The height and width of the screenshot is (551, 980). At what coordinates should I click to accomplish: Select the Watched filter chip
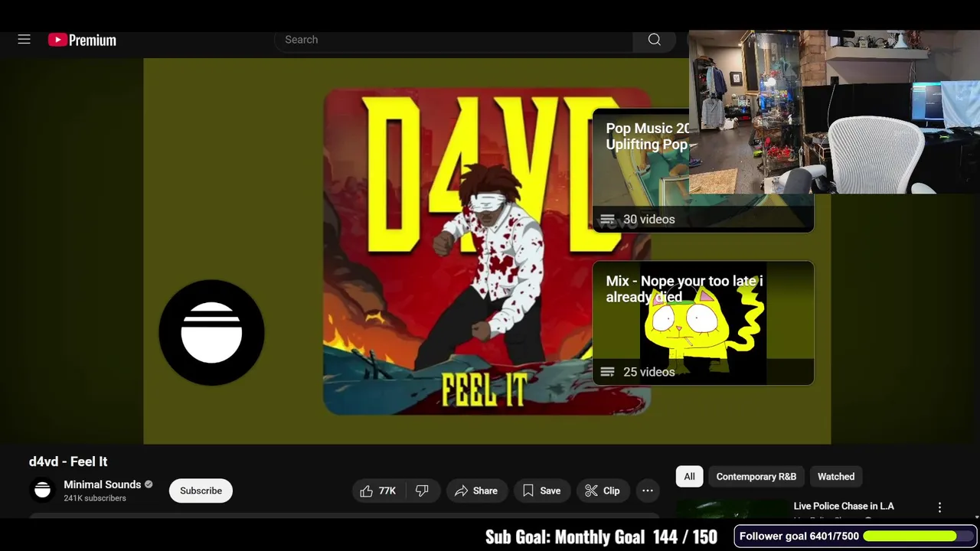(835, 476)
